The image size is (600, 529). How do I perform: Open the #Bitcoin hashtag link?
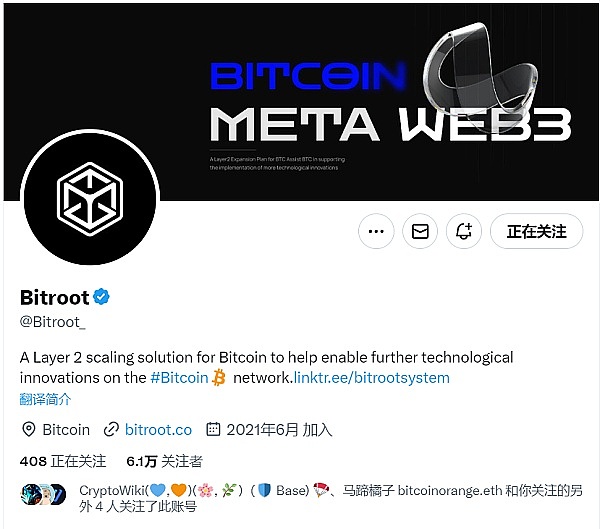point(179,378)
